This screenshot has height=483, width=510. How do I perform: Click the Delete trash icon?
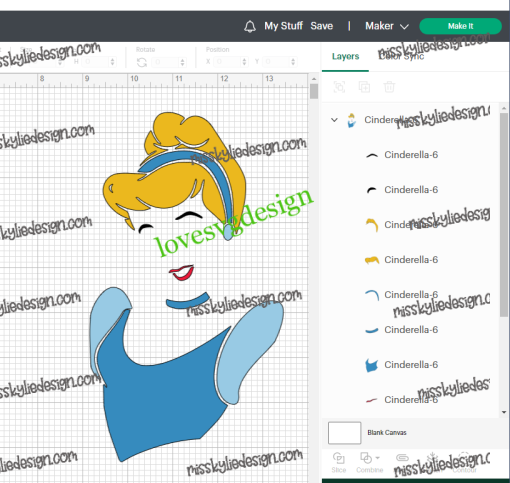pos(389,87)
